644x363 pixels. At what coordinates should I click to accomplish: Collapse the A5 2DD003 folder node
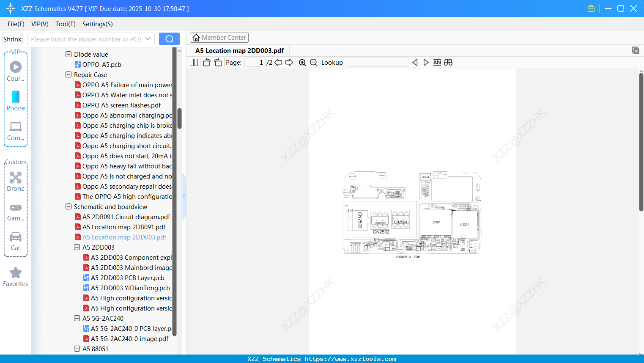77,247
